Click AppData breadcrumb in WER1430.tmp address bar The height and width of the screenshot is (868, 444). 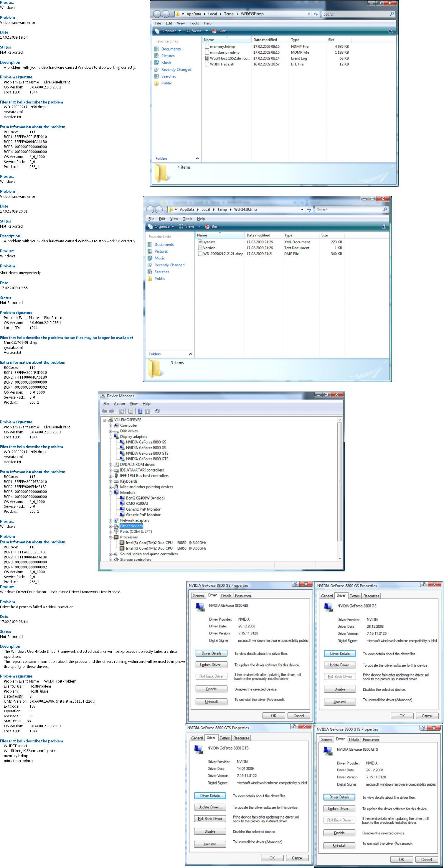pos(187,210)
